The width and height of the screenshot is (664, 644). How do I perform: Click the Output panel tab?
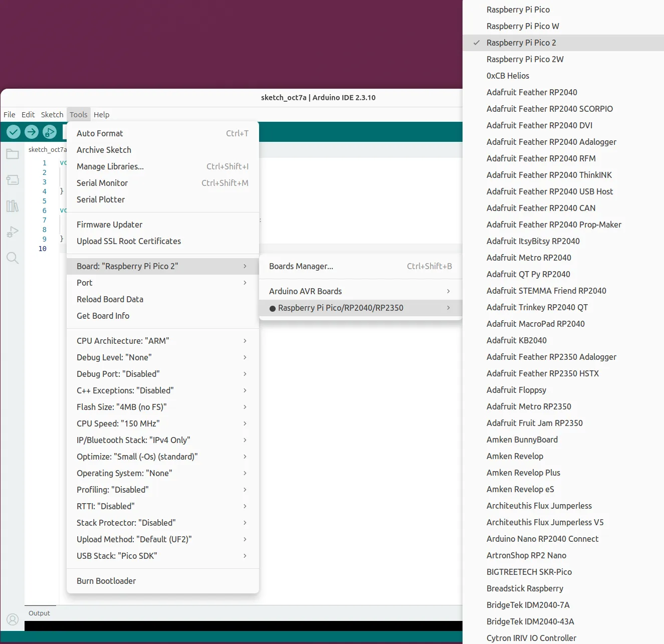40,613
